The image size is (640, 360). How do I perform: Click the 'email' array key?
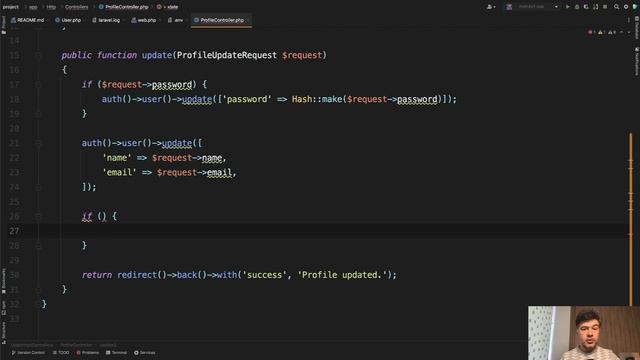click(x=119, y=173)
